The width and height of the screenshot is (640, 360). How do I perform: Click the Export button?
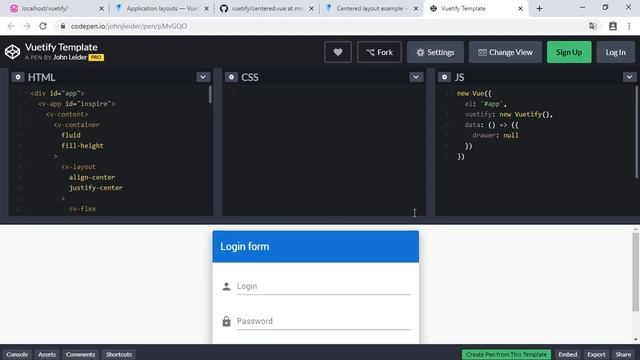[x=596, y=354]
